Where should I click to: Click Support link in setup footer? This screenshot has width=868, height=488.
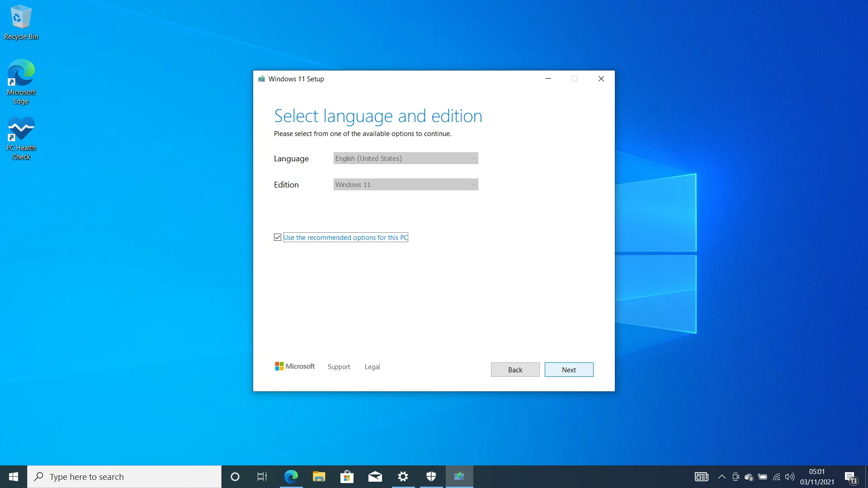pyautogui.click(x=339, y=366)
